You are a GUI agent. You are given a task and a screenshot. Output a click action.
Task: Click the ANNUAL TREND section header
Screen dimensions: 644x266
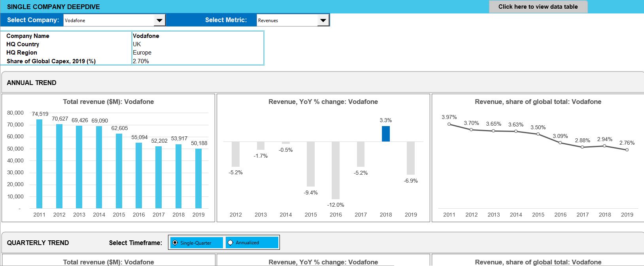pos(32,83)
